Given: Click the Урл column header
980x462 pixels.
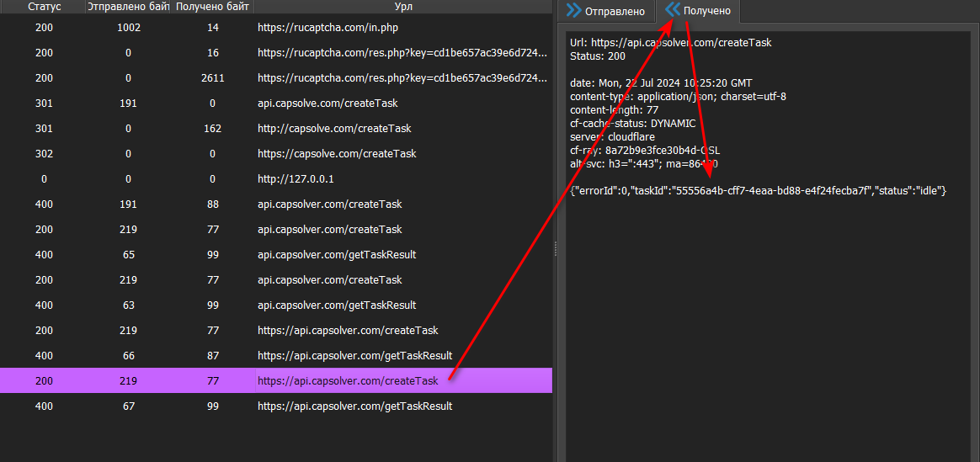Looking at the screenshot, I should pyautogui.click(x=402, y=7).
